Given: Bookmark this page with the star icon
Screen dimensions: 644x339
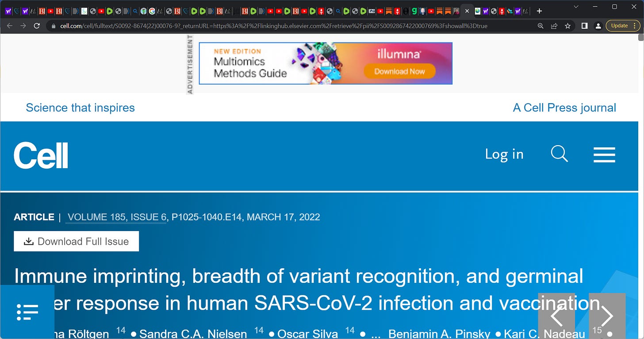Looking at the screenshot, I should pyautogui.click(x=567, y=26).
